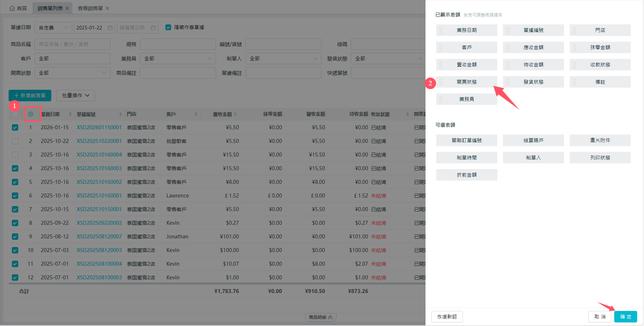Click 恢復默認 to reset headers
Image resolution: width=644 pixels, height=326 pixels.
pos(447,317)
